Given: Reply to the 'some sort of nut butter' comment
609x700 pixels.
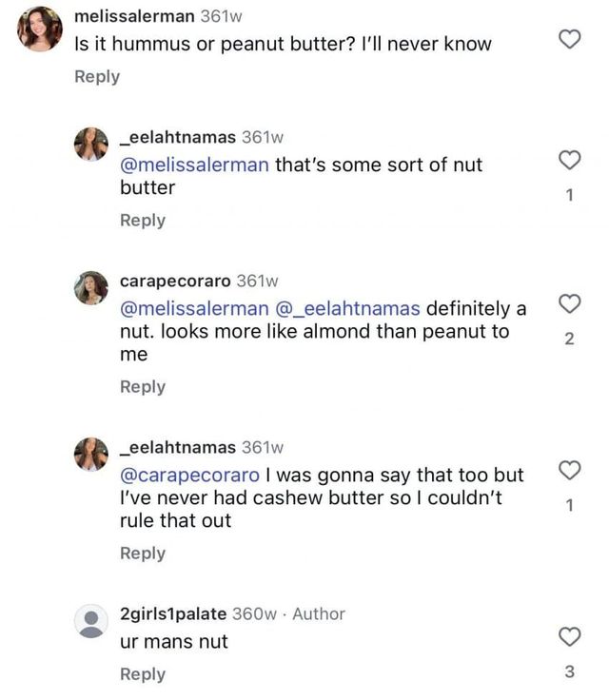Looking at the screenshot, I should 143,220.
